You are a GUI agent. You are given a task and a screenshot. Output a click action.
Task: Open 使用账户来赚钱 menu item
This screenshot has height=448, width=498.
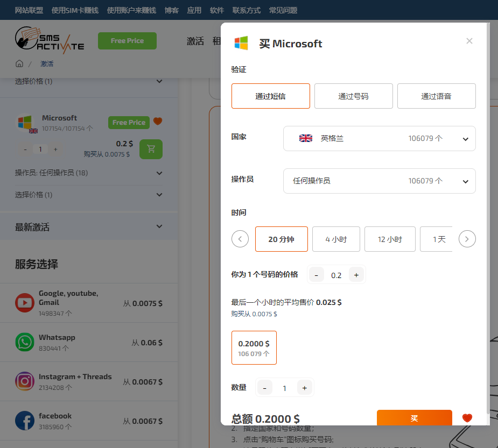131,10
